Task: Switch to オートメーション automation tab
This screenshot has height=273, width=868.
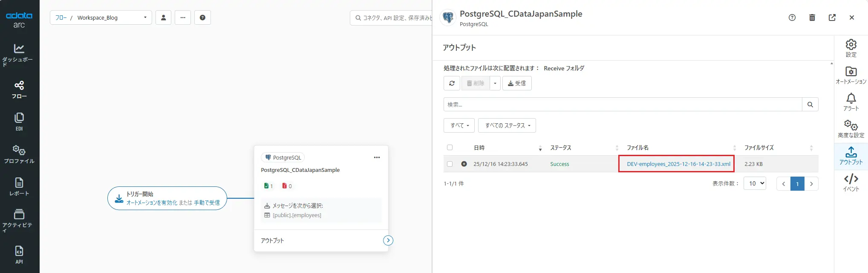Action: (x=851, y=75)
